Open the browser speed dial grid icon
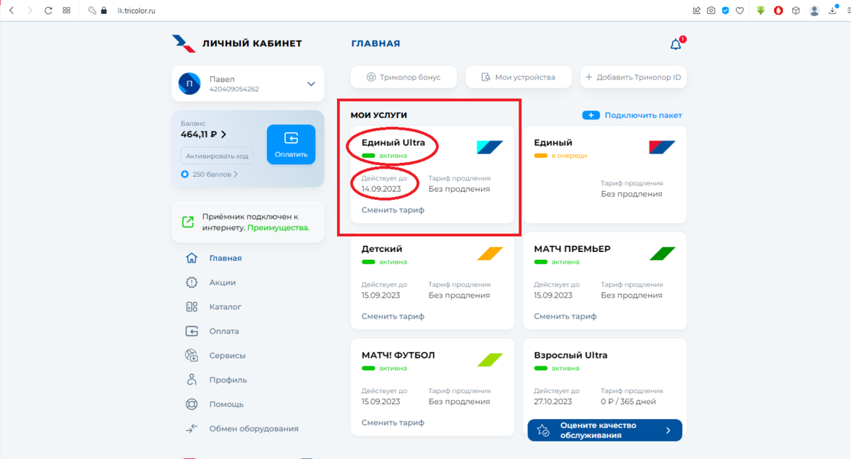868x459 pixels. tap(67, 11)
